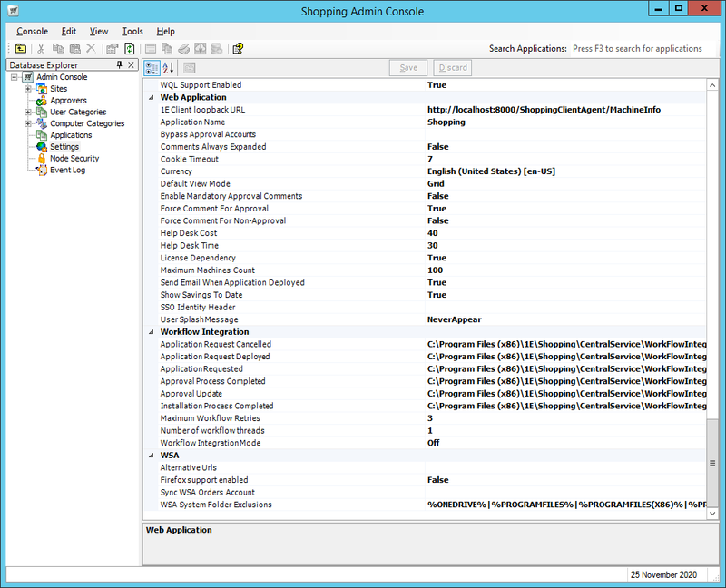Click the User SplashMessage value NeverAppear
Viewport: 726px width, 588px height.
tap(455, 319)
